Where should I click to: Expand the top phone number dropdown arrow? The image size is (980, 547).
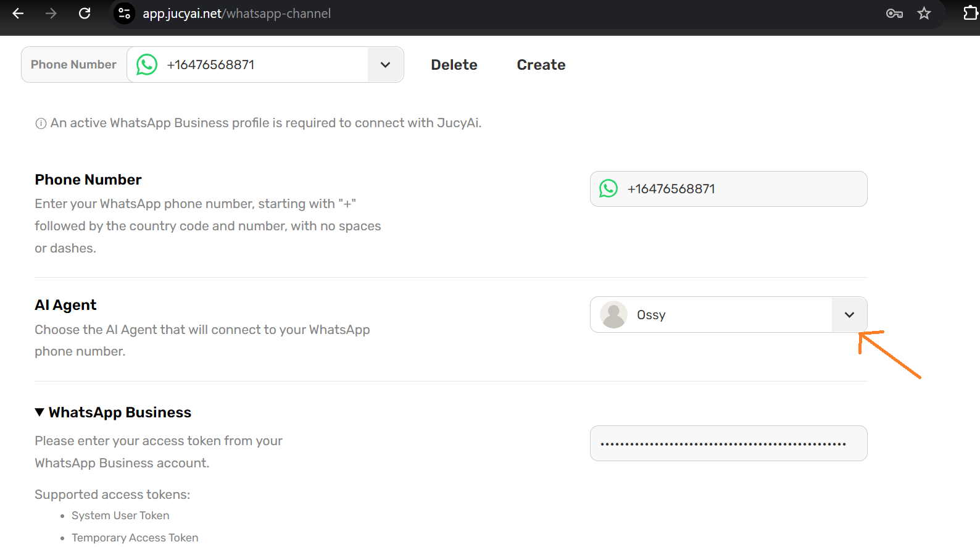click(x=385, y=64)
